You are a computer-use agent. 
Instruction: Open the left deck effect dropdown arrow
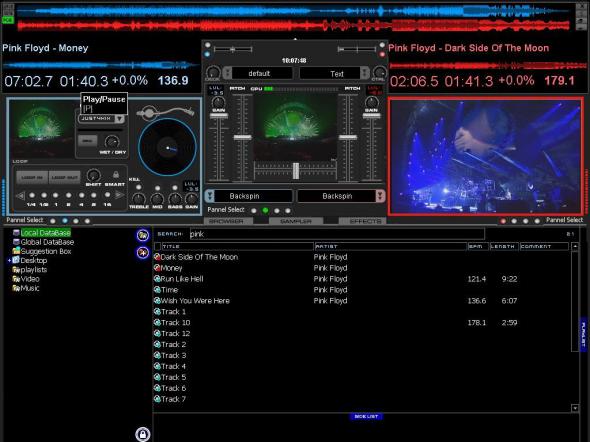[119, 119]
